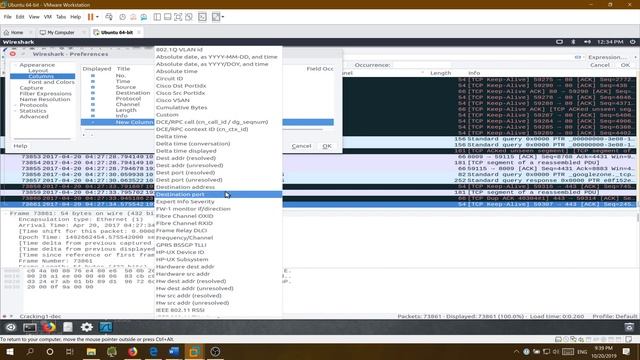The height and width of the screenshot is (360, 640).
Task: Open Terminal from the Ubuntu launcher
Action: click(x=30, y=327)
